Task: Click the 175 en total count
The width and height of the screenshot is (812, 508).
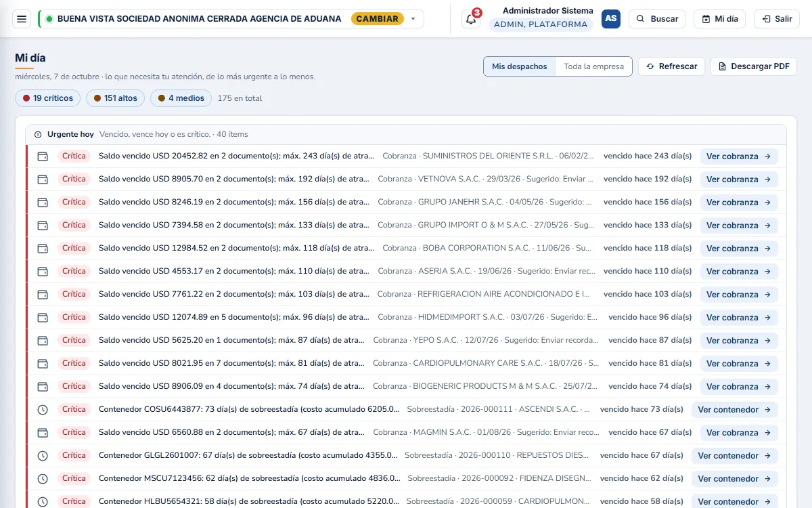Action: click(240, 98)
